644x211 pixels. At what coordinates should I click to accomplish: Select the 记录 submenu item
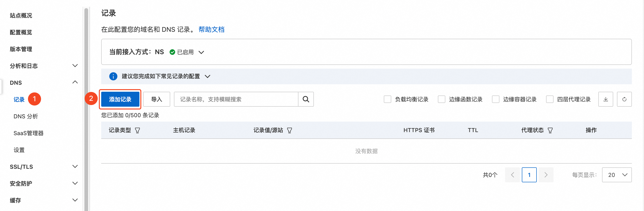pyautogui.click(x=19, y=99)
